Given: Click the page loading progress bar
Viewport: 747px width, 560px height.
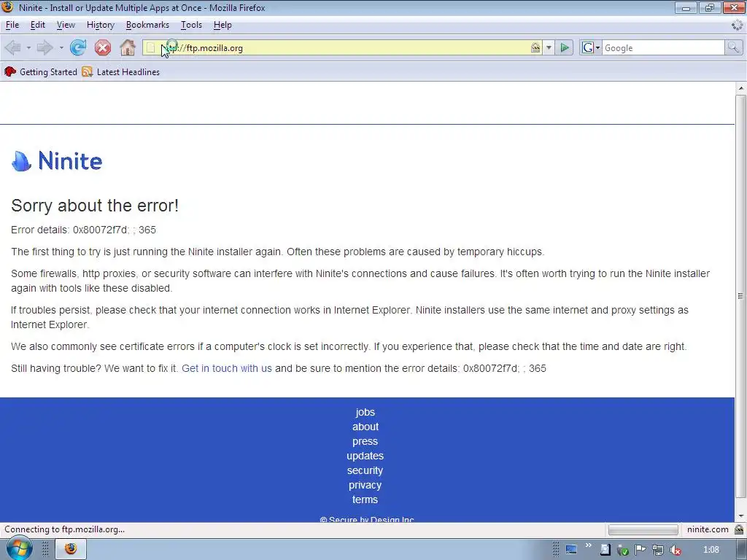Looking at the screenshot, I should [643, 529].
